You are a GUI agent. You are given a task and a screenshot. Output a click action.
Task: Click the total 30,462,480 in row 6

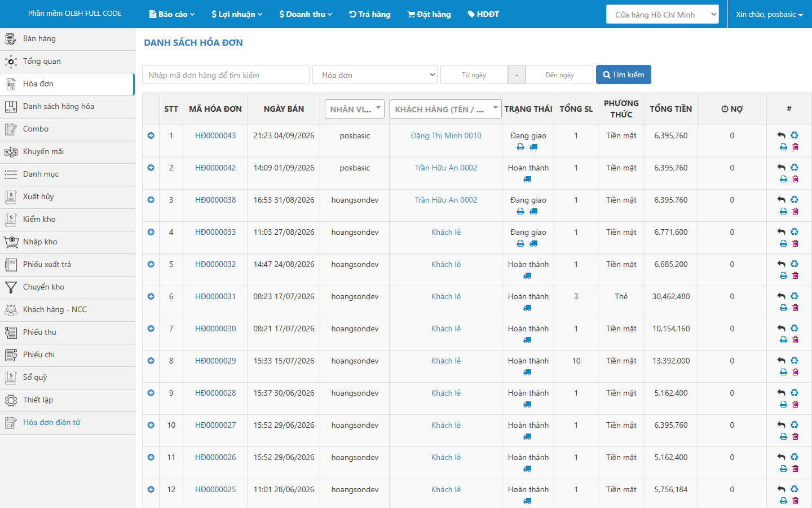(671, 296)
